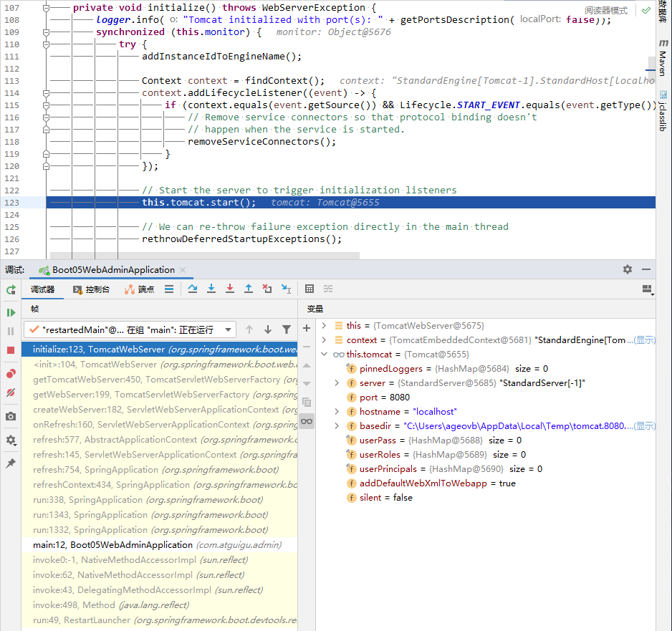Click 显示 link on context variable
Screen dimensions: 672x631
(645, 340)
